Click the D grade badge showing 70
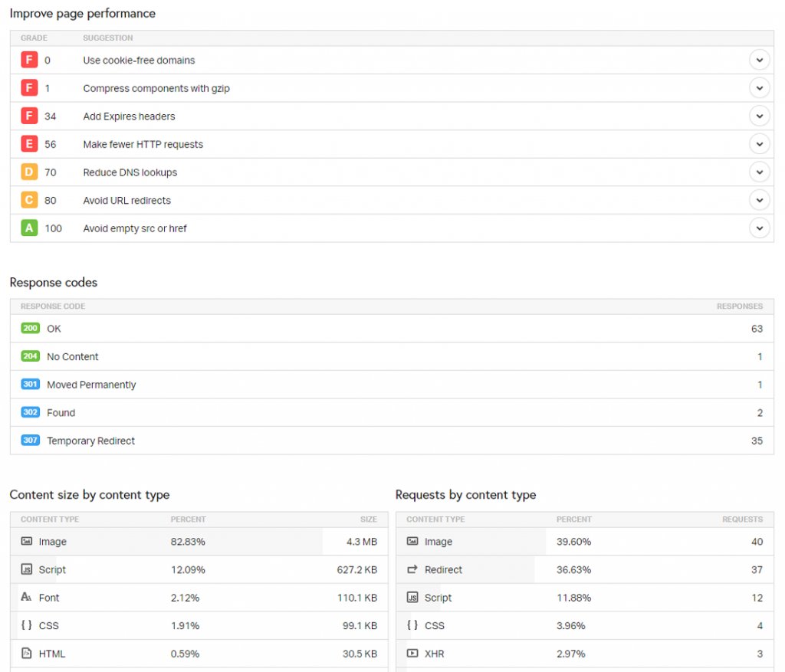This screenshot has height=672, width=785. [29, 172]
